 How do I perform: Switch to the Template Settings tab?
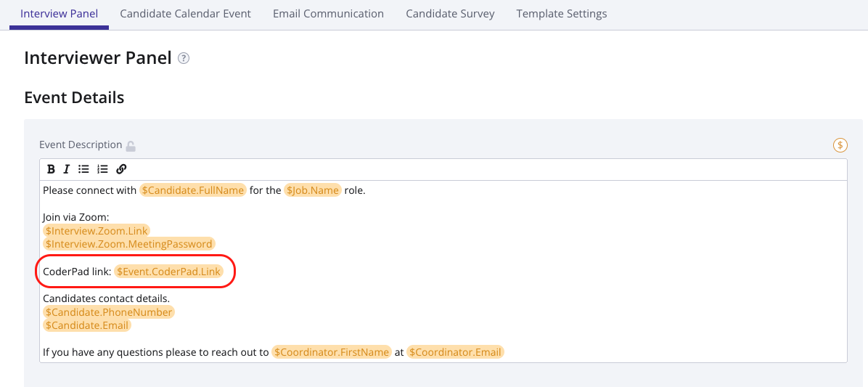coord(561,14)
